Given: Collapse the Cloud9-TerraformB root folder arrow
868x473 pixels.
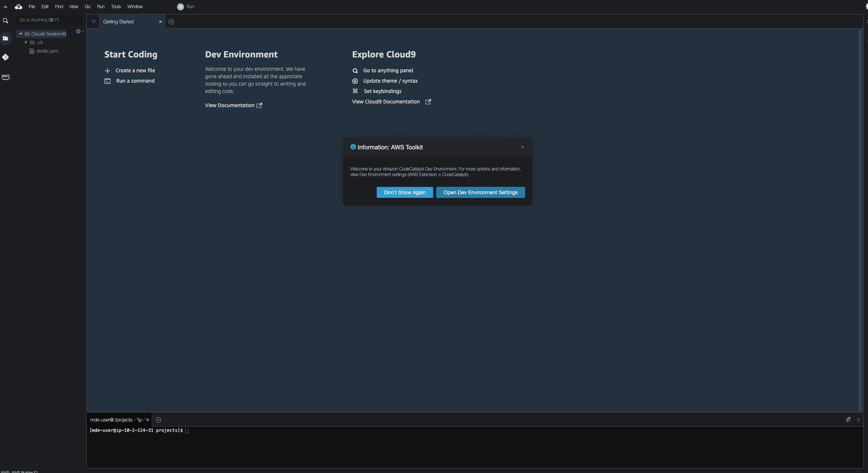Looking at the screenshot, I should point(21,34).
